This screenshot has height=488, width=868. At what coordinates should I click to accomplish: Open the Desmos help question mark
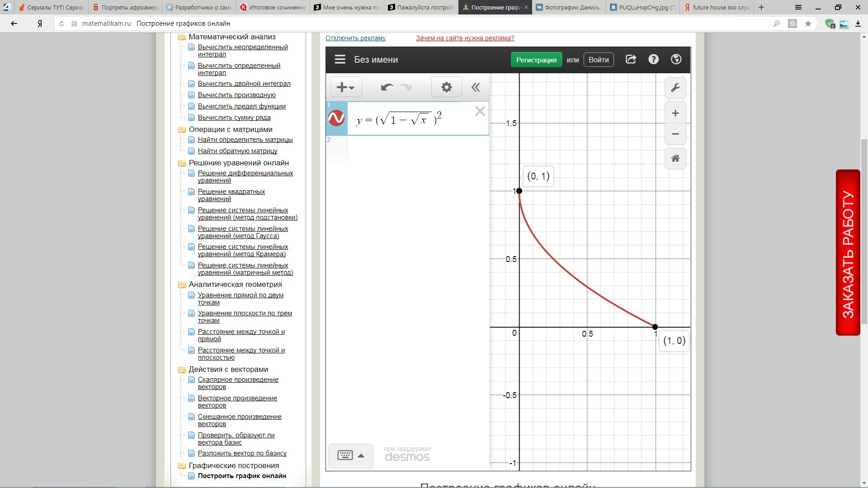click(x=653, y=59)
